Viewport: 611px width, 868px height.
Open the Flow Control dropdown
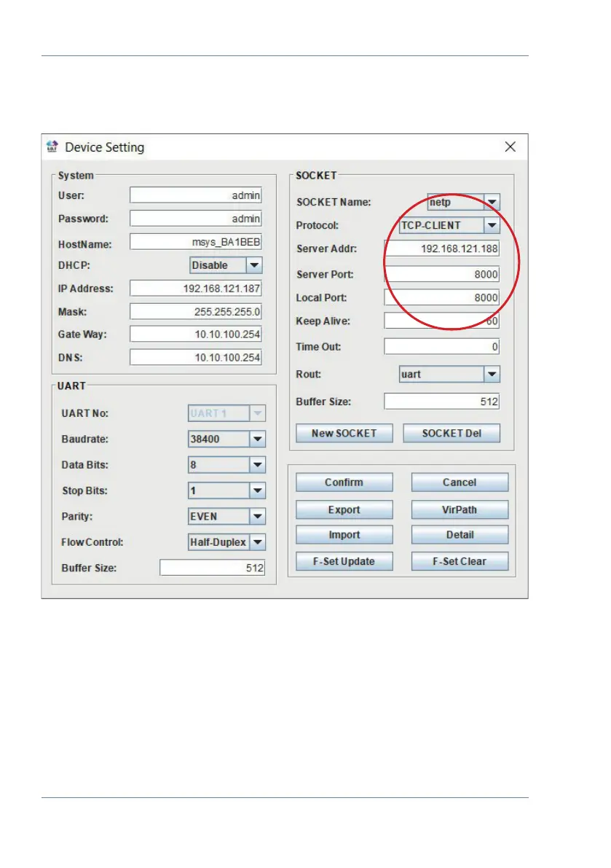coord(256,541)
